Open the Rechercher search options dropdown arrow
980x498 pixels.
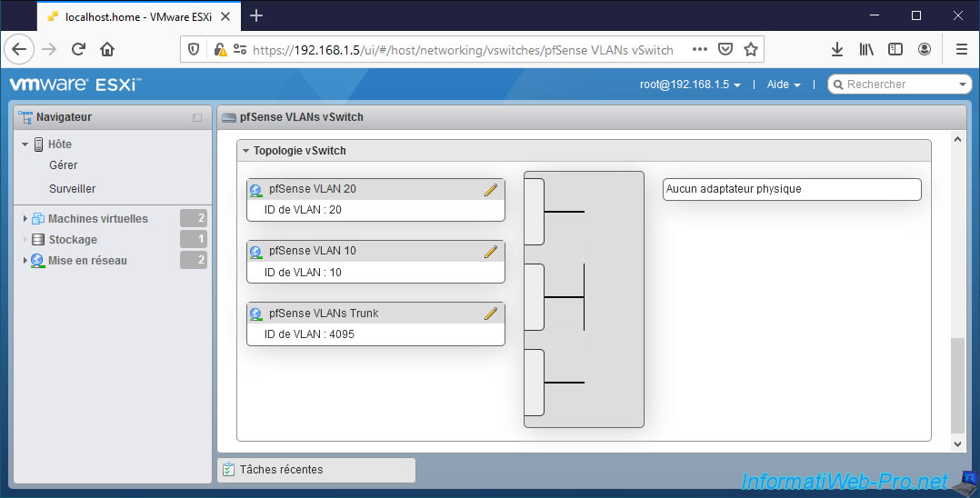point(963,85)
